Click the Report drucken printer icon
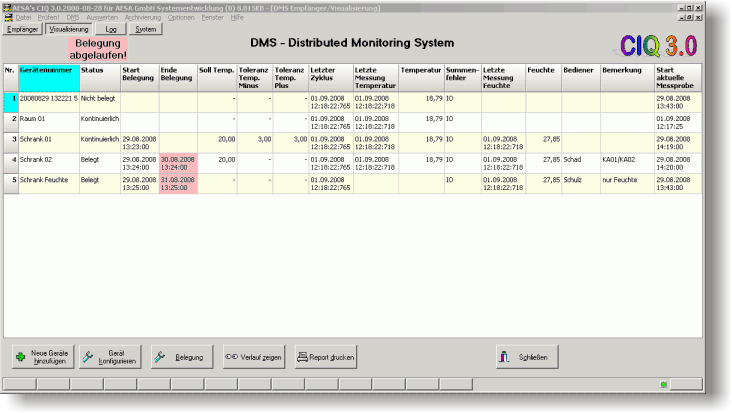 [x=303, y=357]
